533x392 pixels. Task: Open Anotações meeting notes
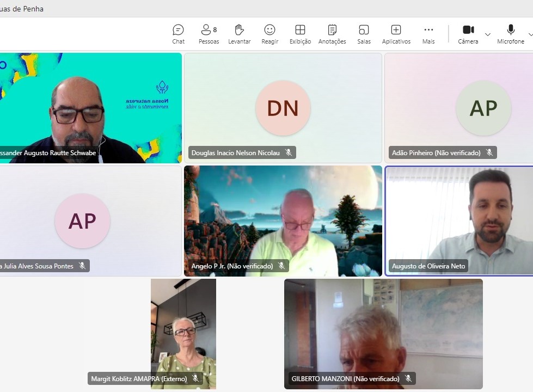click(332, 34)
